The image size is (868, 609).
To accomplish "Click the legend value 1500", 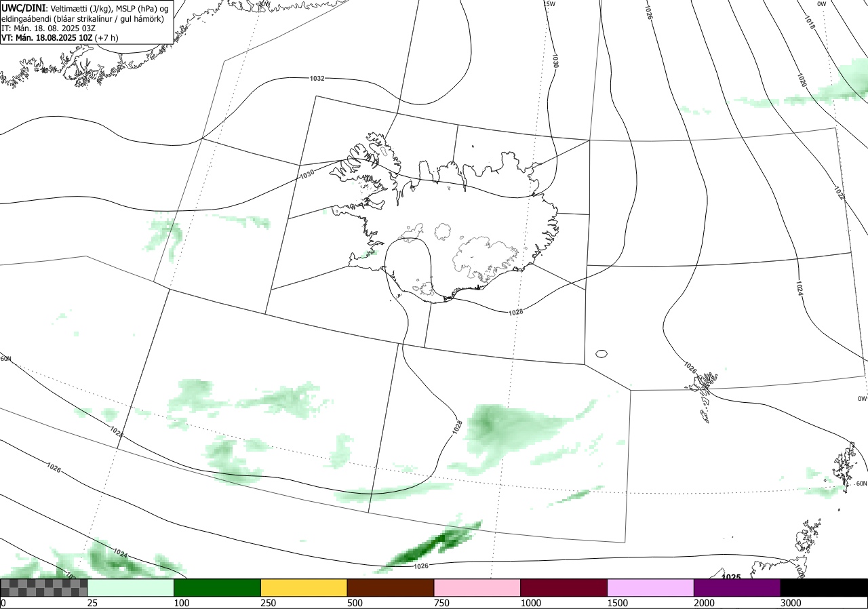I will (618, 603).
